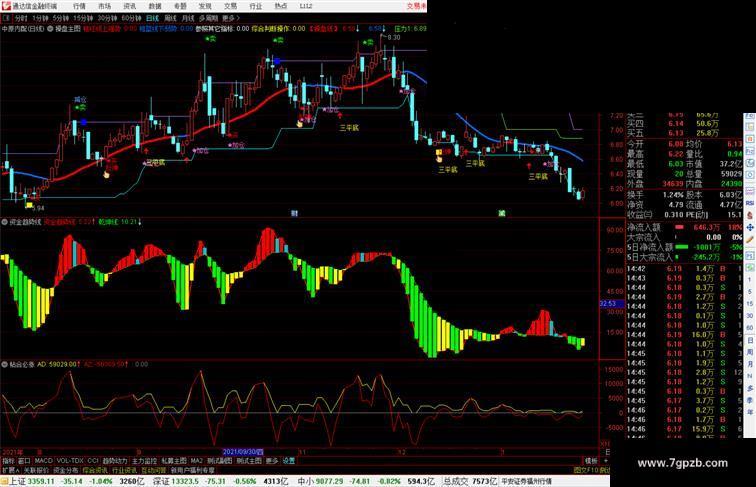Click sidebar 周 weekly period shortcut
This screenshot has width=756, height=487.
coord(750,352)
